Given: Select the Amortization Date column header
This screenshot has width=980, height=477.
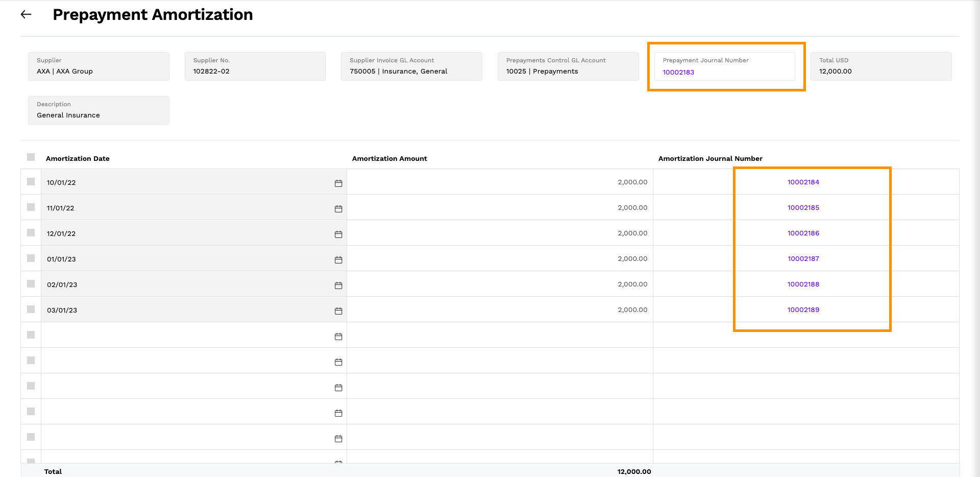Looking at the screenshot, I should click(x=78, y=158).
